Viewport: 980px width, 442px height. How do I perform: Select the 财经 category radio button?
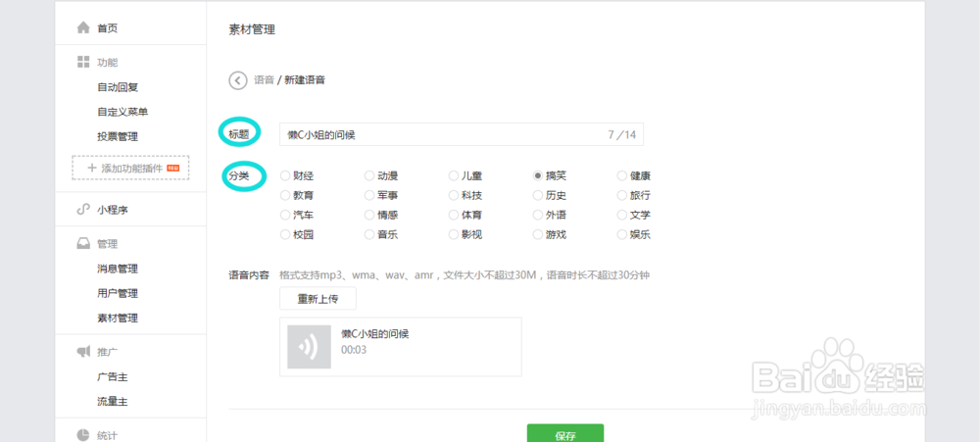pos(285,175)
